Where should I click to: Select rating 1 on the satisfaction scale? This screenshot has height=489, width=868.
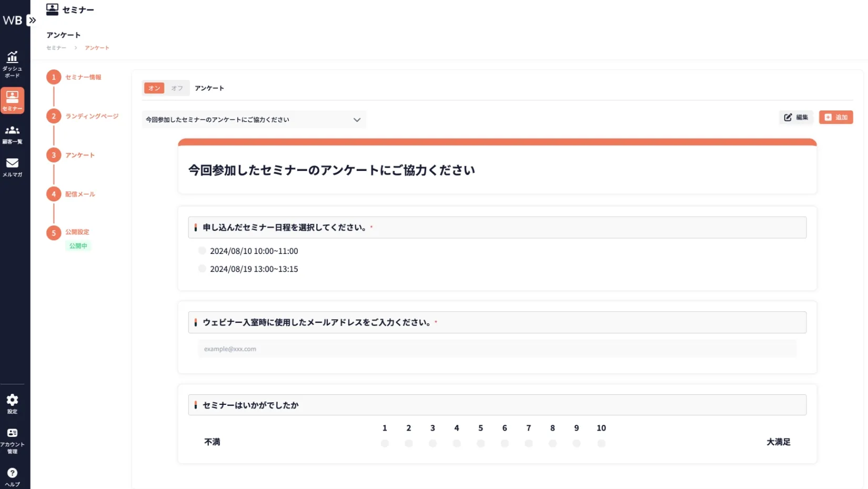coord(385,443)
